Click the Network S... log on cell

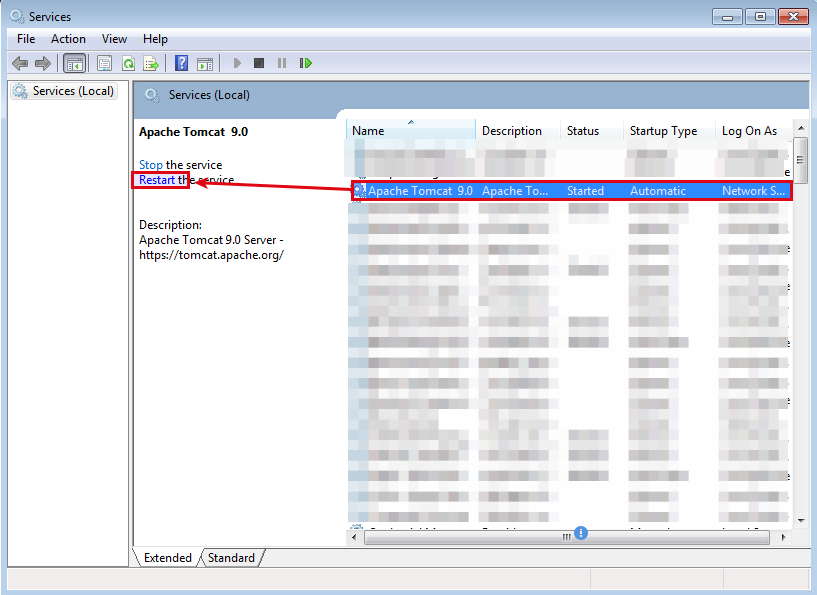tap(753, 191)
